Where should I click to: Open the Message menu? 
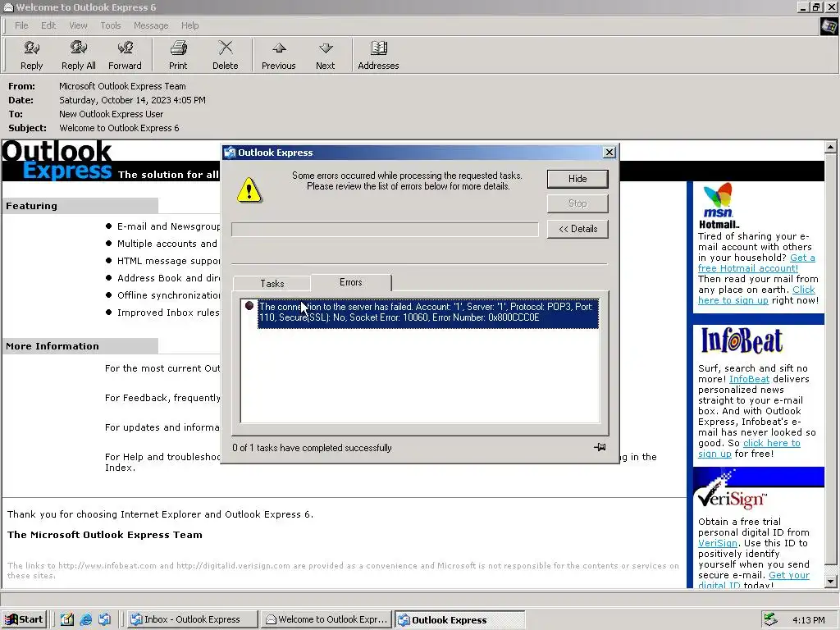pyautogui.click(x=151, y=25)
